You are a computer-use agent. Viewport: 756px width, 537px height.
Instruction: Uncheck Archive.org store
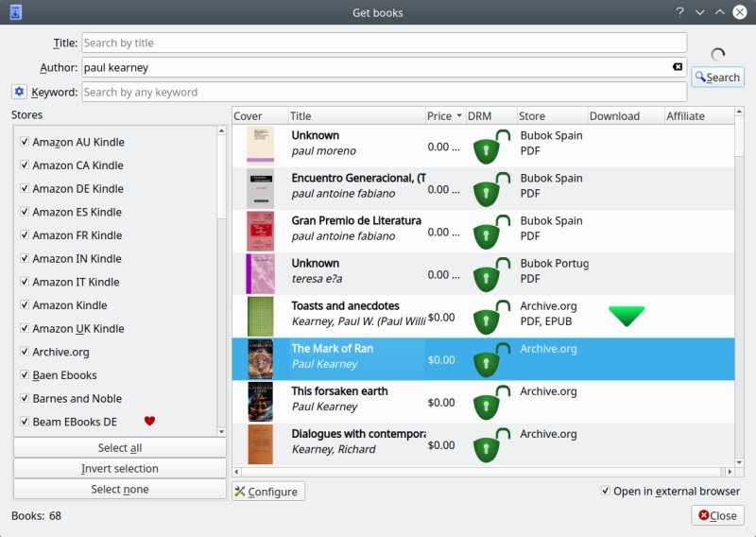(25, 352)
